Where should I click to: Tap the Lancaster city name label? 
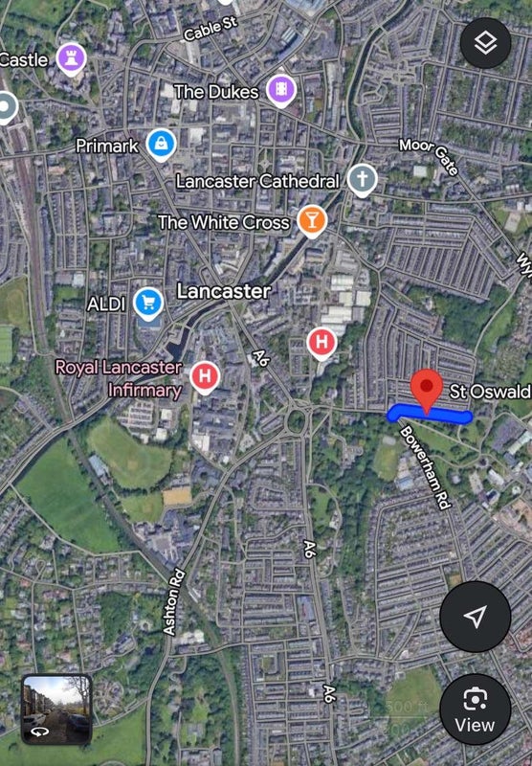[x=224, y=291]
